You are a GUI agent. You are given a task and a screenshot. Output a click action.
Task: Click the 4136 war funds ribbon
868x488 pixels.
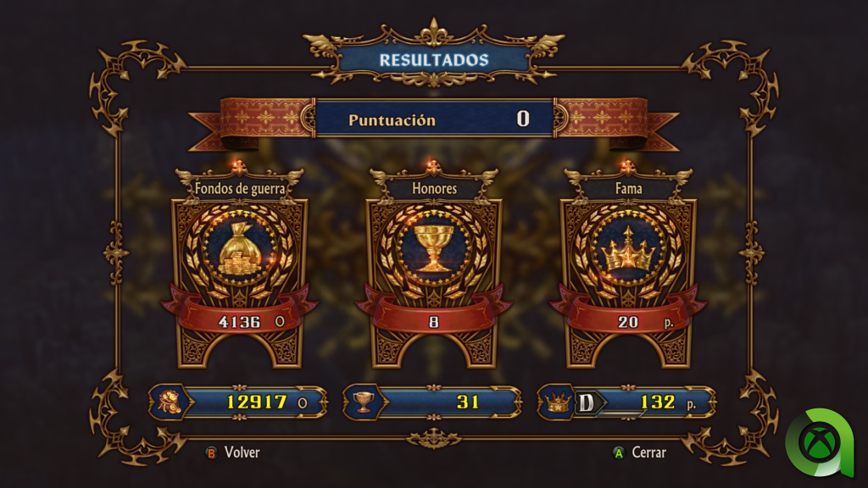point(240,319)
